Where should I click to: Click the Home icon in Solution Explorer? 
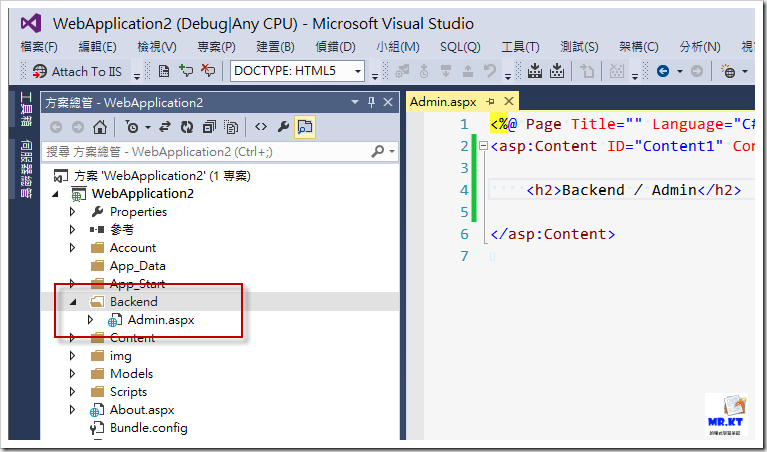[100, 127]
